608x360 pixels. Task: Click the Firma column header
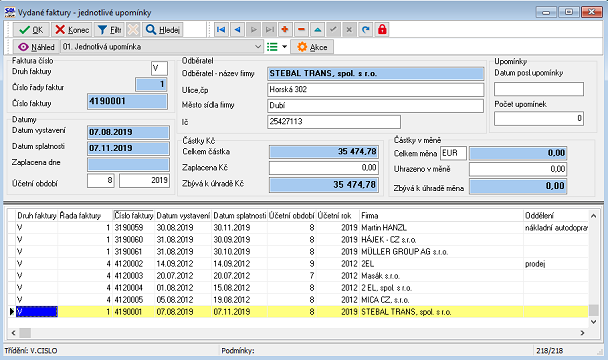click(x=441, y=216)
